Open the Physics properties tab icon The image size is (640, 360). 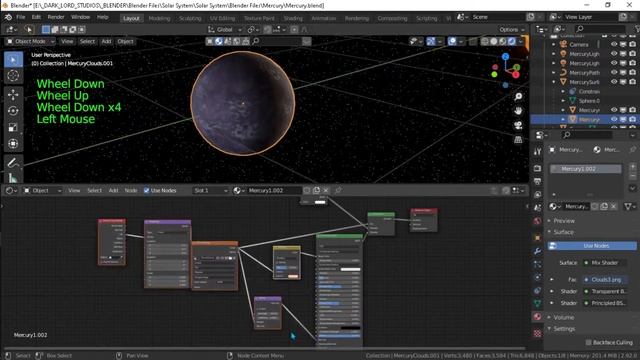click(x=538, y=278)
